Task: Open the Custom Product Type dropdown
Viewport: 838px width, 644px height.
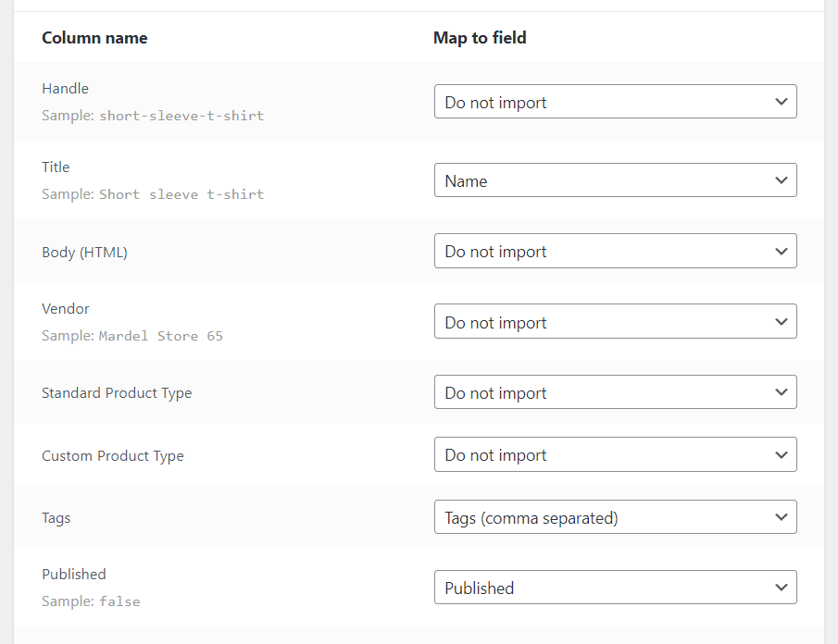Action: [x=616, y=454]
